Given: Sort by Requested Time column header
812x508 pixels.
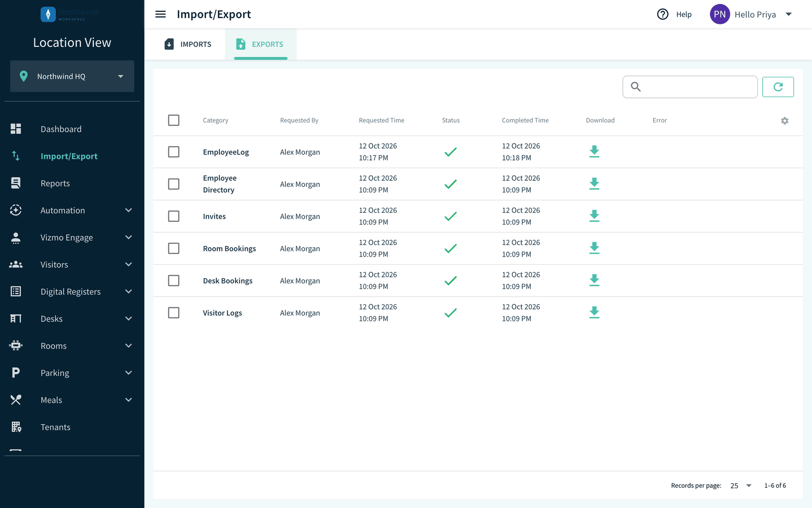Looking at the screenshot, I should click(382, 120).
